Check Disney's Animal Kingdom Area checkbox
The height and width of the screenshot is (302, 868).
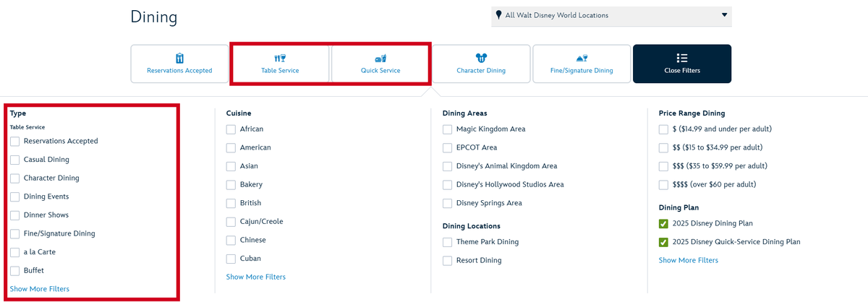coord(448,166)
